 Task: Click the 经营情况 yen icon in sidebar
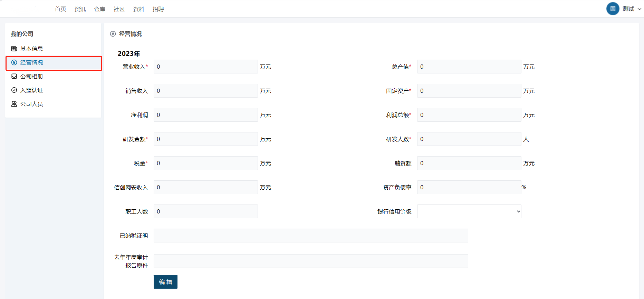[x=14, y=62]
